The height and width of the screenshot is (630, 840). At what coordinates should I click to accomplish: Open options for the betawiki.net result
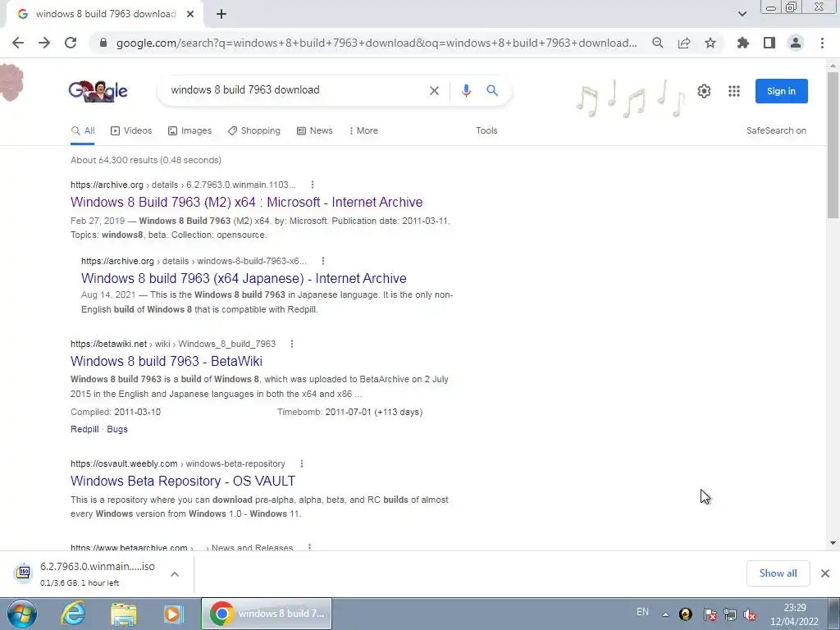click(292, 344)
